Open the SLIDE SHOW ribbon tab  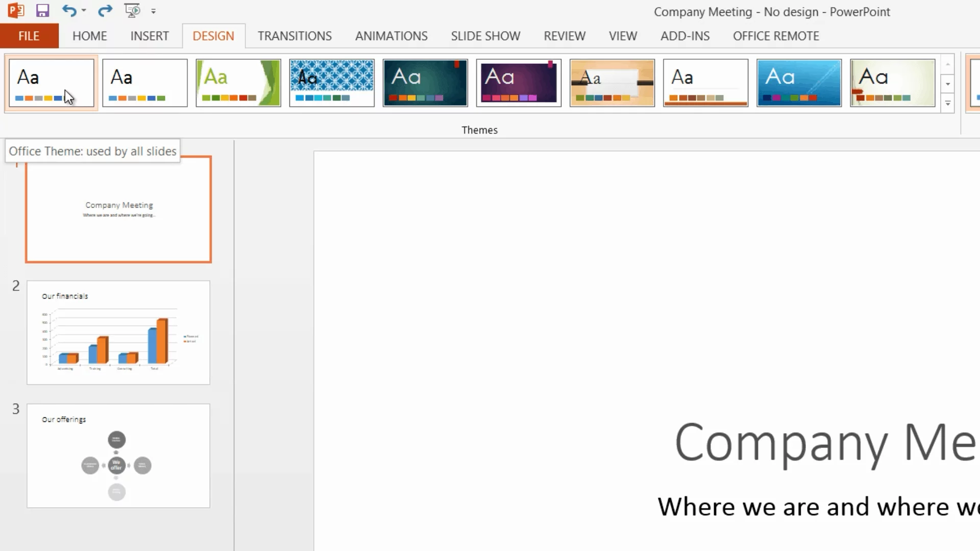click(485, 36)
